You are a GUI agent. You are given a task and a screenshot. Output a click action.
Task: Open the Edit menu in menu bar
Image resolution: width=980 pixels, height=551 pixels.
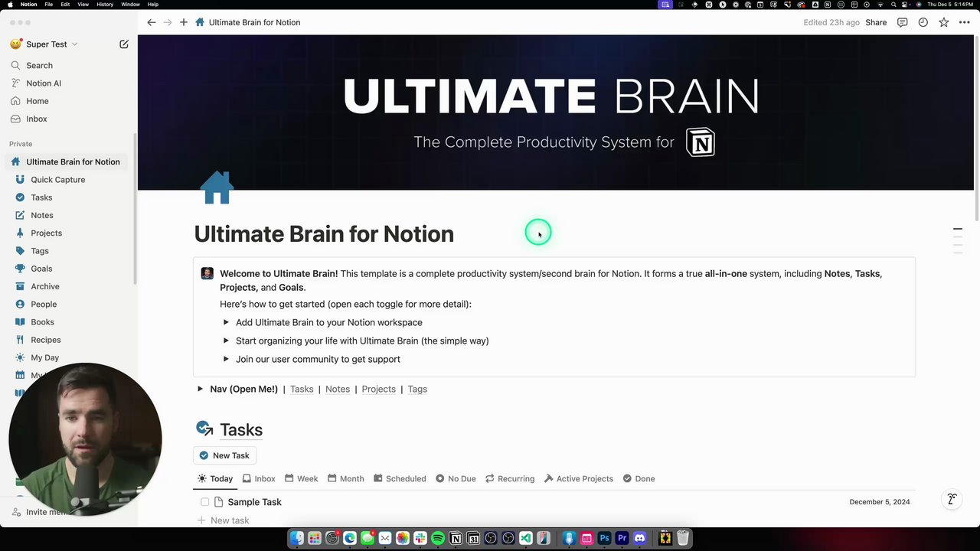66,5
